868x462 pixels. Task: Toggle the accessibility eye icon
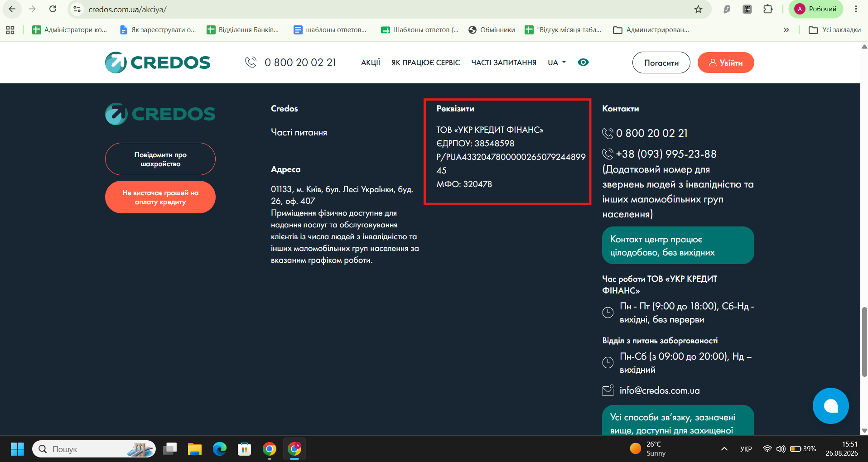click(x=583, y=62)
